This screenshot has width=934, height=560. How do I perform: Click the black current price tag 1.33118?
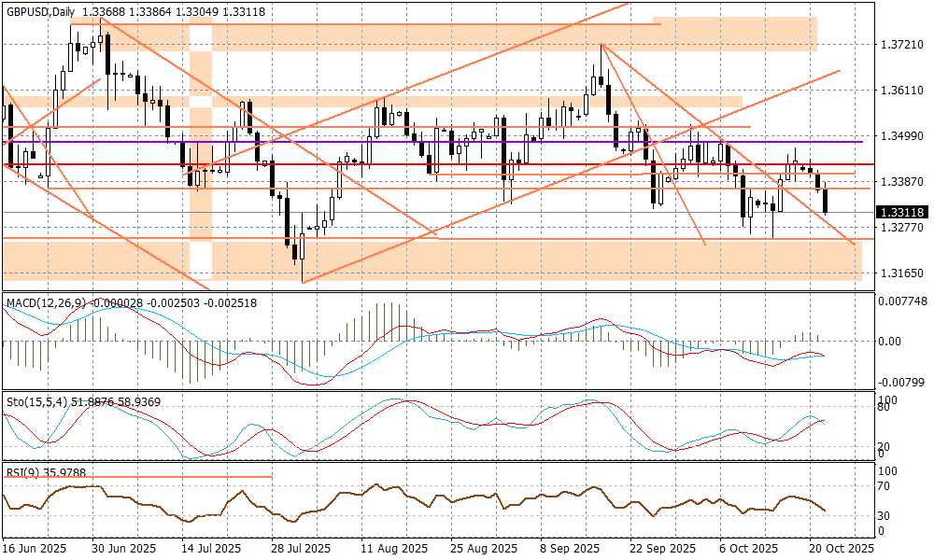tap(901, 213)
